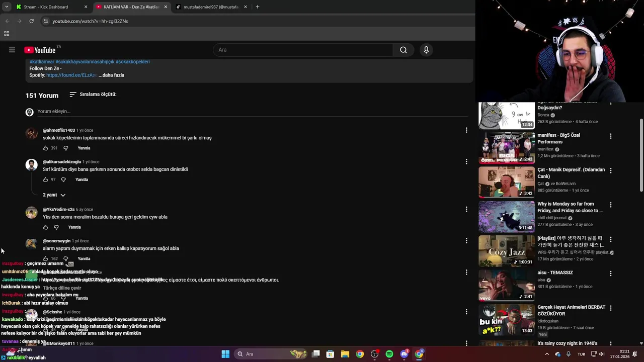The image size is (644, 362).
Task: View site information icon in address bar
Action: point(46,21)
